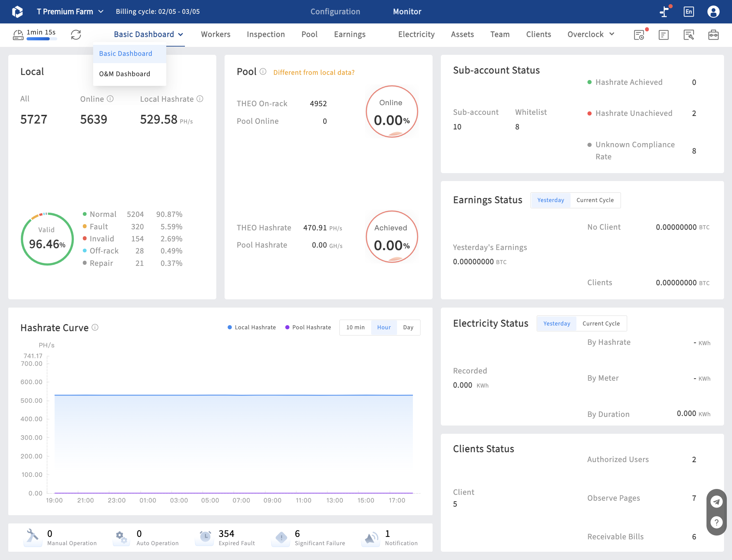
Task: Expand the Overclock dropdown
Action: coord(591,34)
